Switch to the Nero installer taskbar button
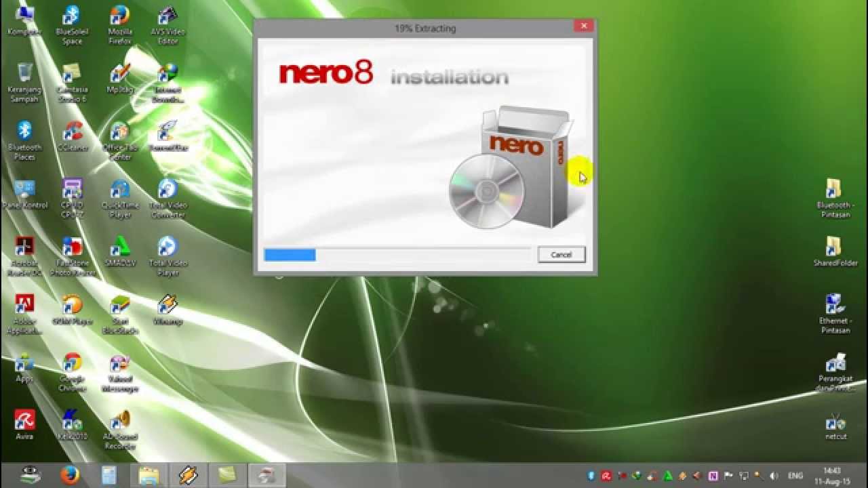Viewport: 868px width, 488px height. tap(267, 476)
